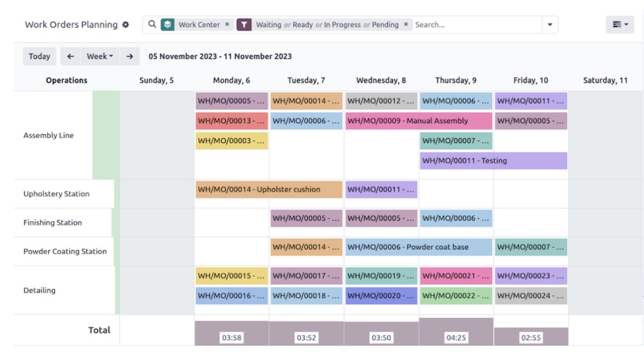Click the Thursday total 04:25 bar
This screenshot has width=644, height=359.
[x=456, y=332]
